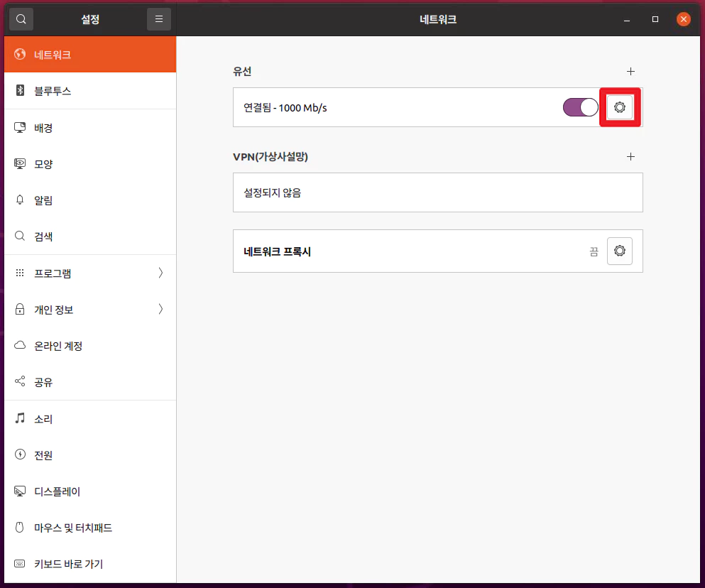Add a VPN with the plus icon
Image resolution: width=705 pixels, height=588 pixels.
tap(631, 156)
